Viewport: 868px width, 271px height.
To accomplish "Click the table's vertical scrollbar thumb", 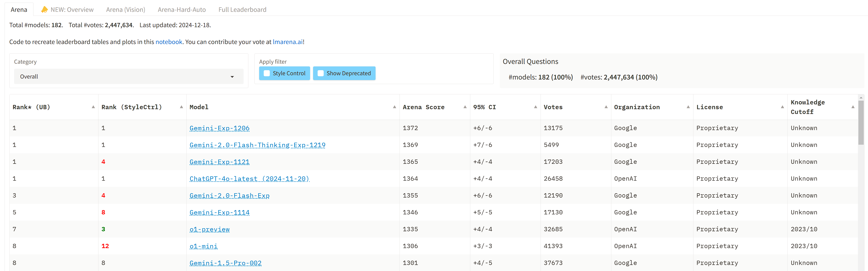I will (861, 123).
